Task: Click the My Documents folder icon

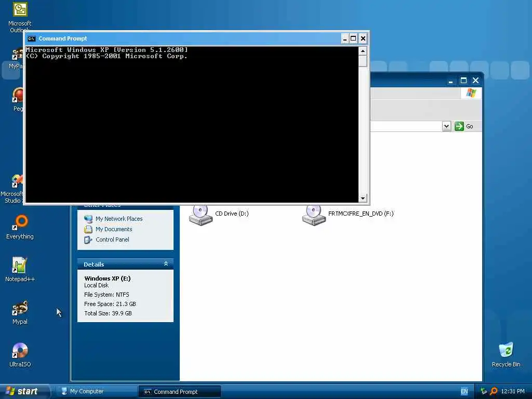Action: tap(88, 229)
